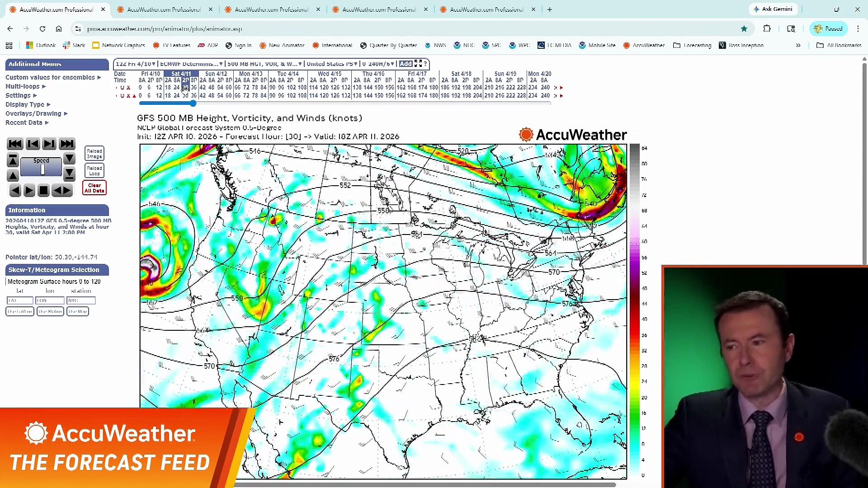This screenshot has height=488, width=868.
Task: Jump to the last frame
Action: point(67,144)
